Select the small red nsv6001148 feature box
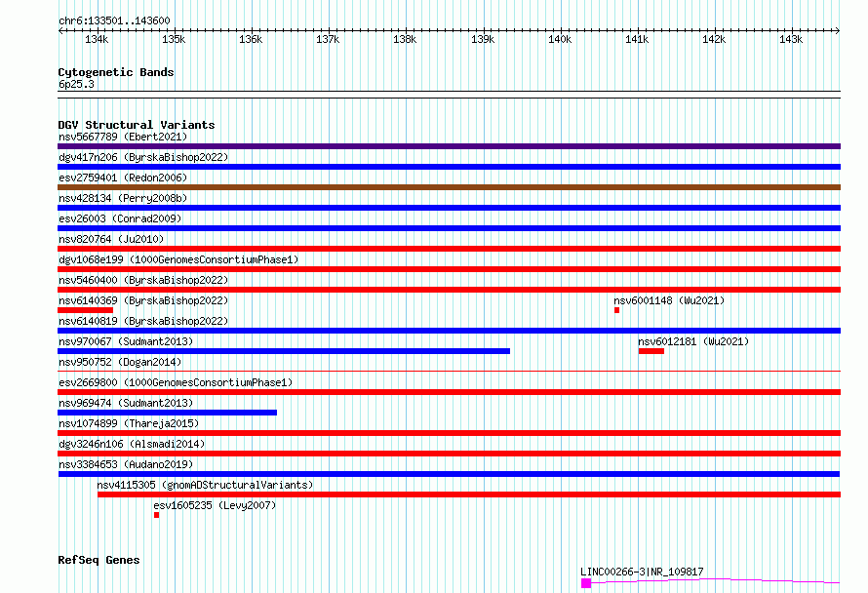The width and height of the screenshot is (868, 593). [616, 310]
